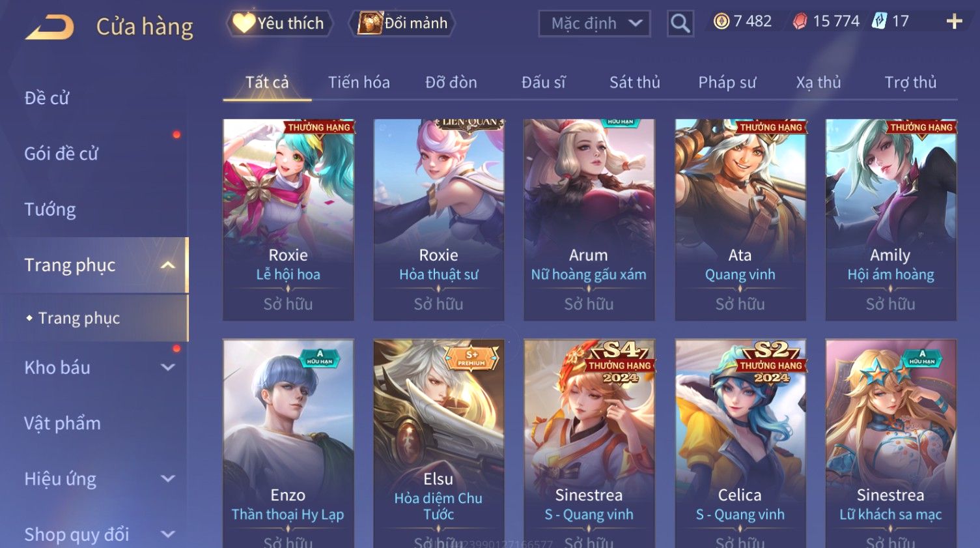Viewport: 980px width, 548px height.
Task: Click the blue voucher ticket icon
Action: pos(880,22)
